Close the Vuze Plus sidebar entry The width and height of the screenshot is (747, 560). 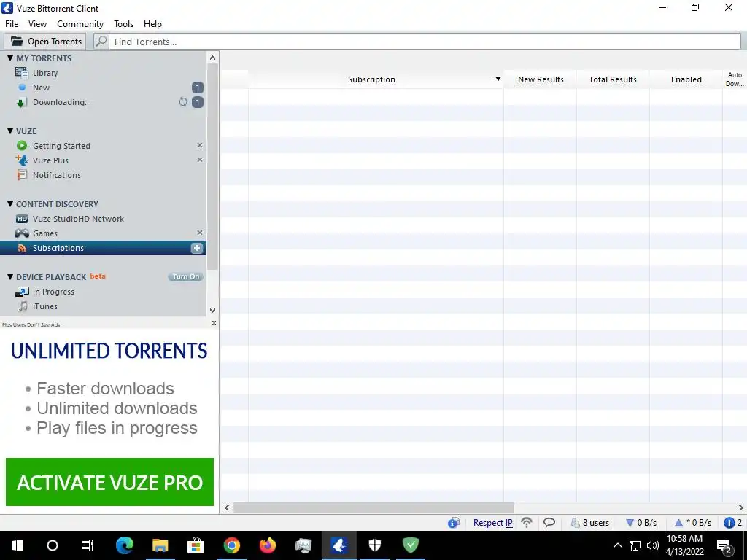[x=200, y=160]
